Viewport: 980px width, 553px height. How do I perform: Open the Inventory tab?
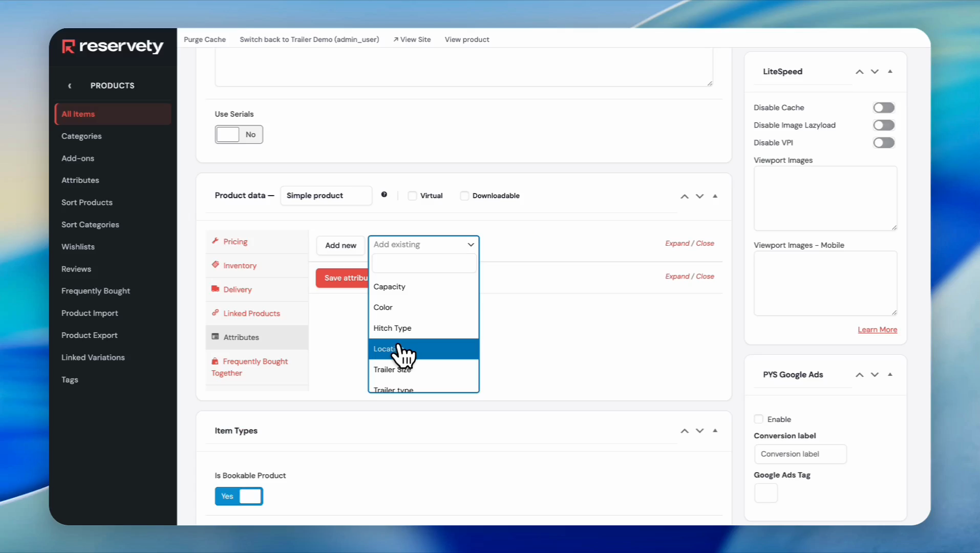(x=257, y=265)
